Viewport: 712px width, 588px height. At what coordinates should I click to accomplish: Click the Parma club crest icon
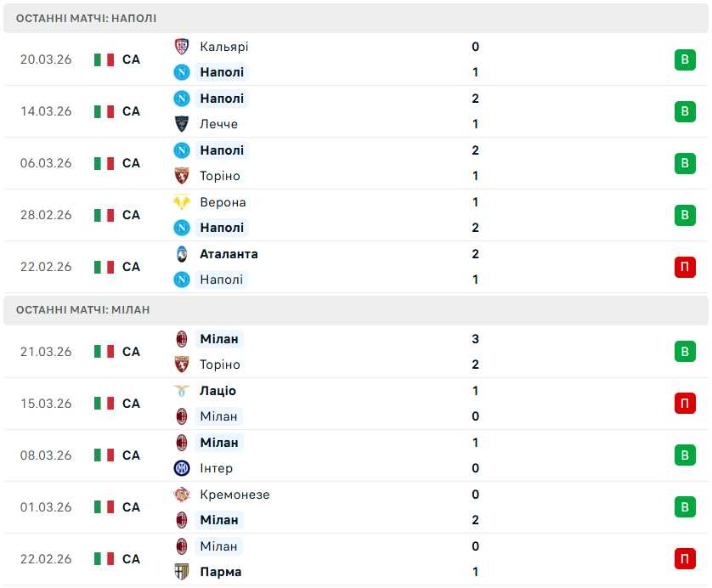click(182, 572)
